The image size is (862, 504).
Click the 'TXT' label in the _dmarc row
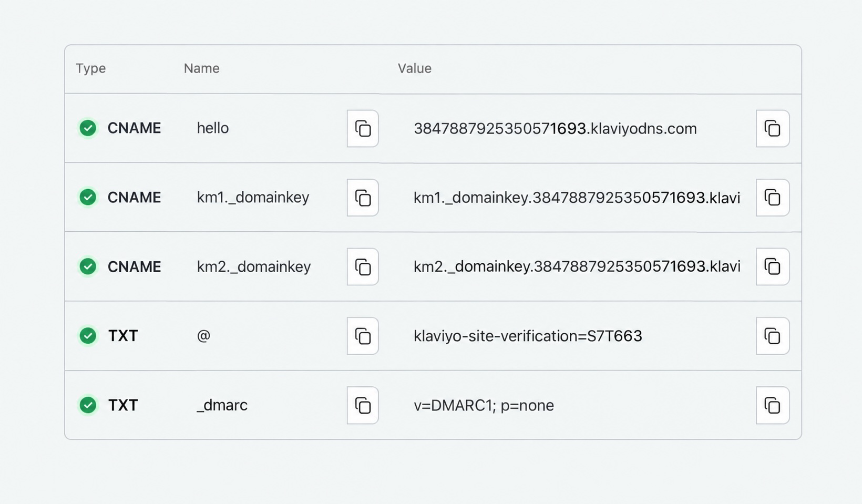[123, 405]
